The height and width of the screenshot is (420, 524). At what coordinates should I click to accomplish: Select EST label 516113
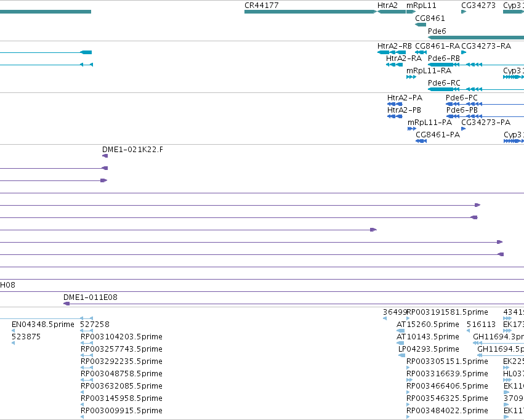482,325
